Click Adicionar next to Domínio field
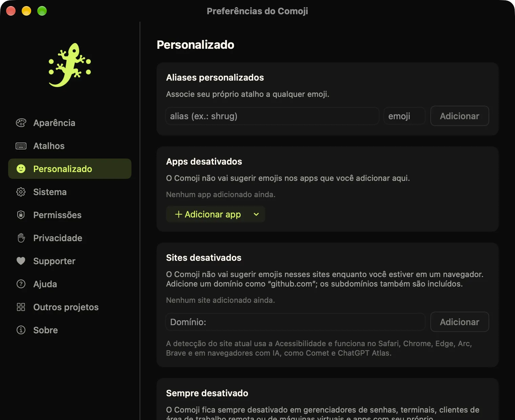 (459, 322)
